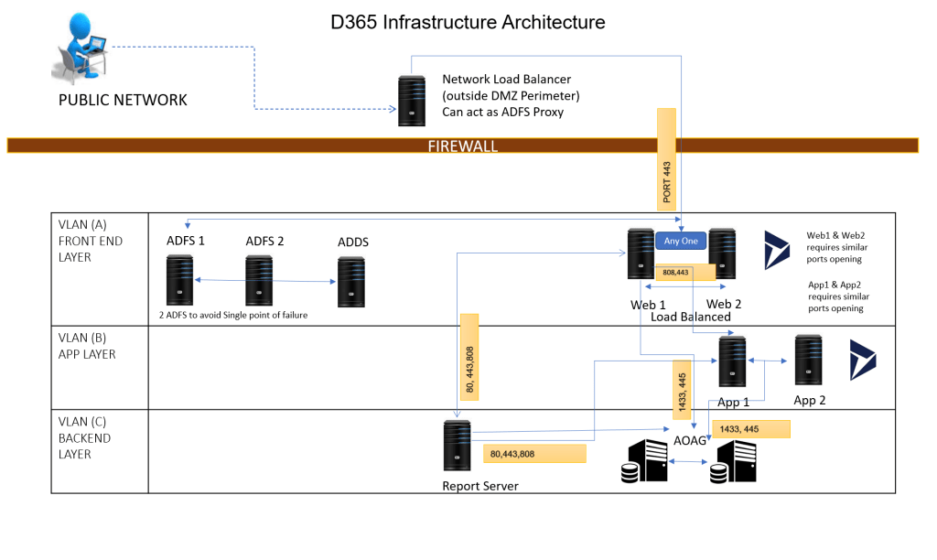The image size is (937, 560).
Task: Select the App 1 server icon
Action: [732, 361]
